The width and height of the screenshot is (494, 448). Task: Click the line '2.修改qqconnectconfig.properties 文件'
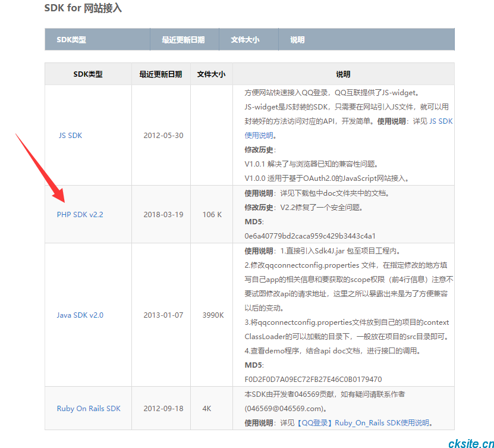345,265
